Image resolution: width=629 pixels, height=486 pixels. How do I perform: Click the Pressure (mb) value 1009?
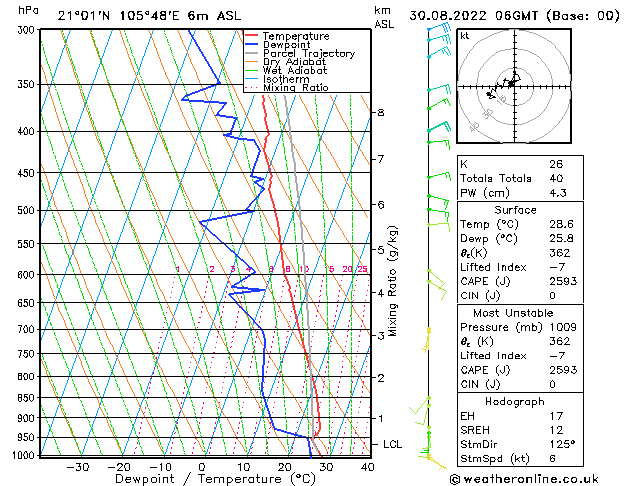tap(563, 327)
